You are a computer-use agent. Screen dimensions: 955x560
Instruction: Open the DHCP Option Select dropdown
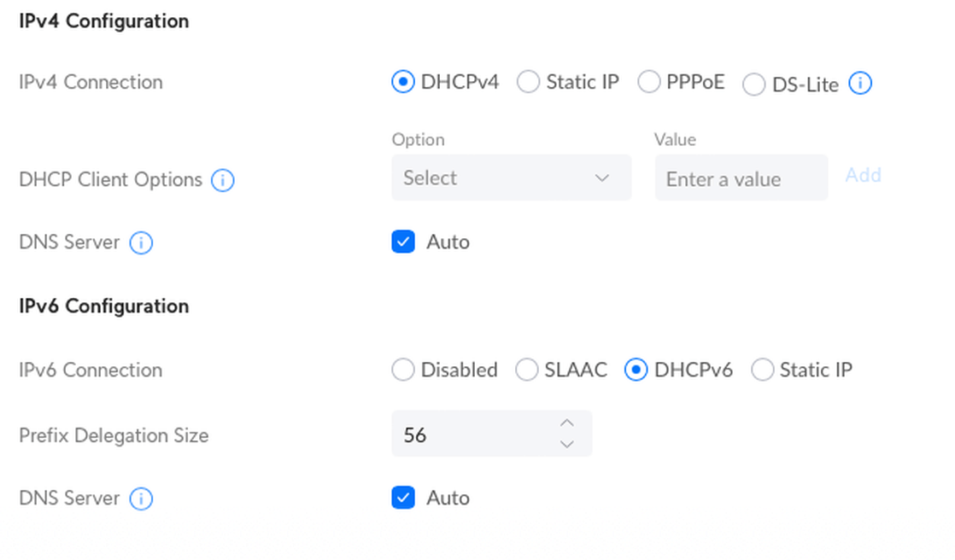pos(512,178)
